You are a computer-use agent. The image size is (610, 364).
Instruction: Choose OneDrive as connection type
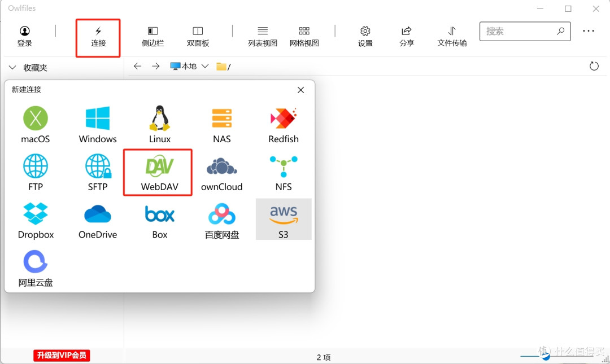pos(97,220)
